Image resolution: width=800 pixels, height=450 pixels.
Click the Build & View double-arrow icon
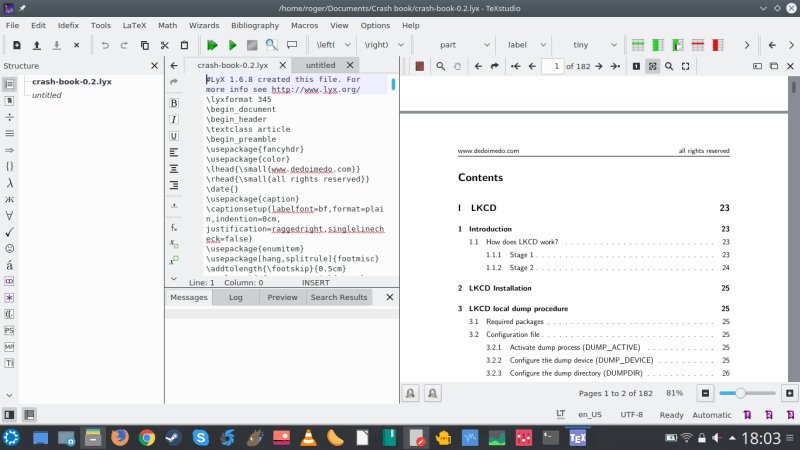point(212,45)
